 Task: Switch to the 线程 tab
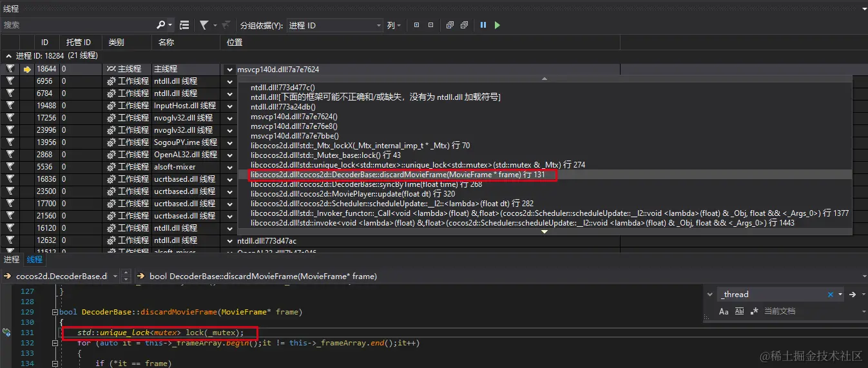[34, 259]
